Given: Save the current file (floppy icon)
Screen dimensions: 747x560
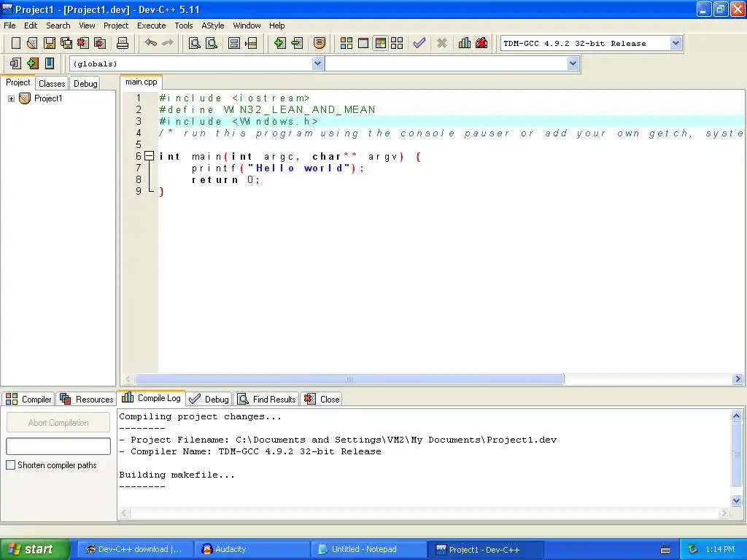Looking at the screenshot, I should (49, 43).
